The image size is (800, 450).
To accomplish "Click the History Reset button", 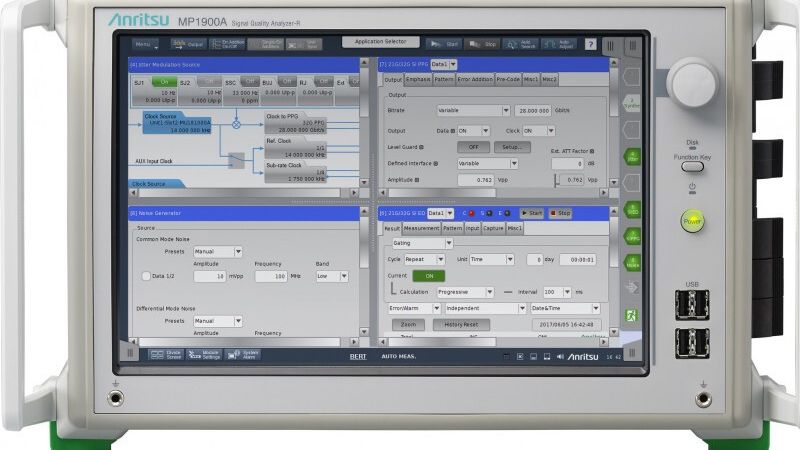I will click(461, 324).
